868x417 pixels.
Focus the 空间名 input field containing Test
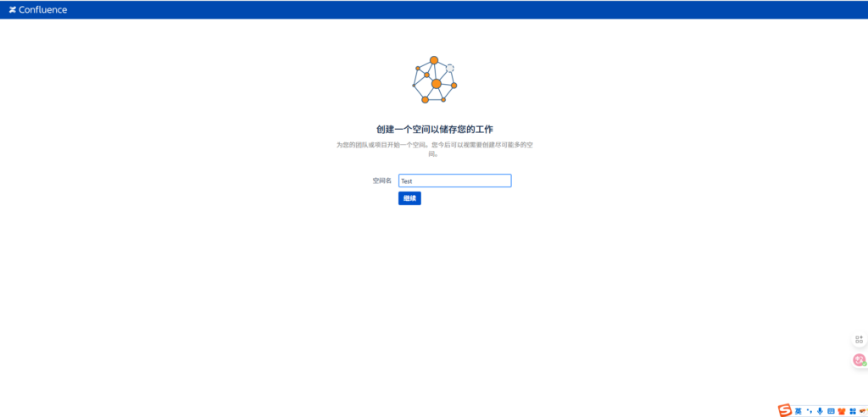coord(454,181)
